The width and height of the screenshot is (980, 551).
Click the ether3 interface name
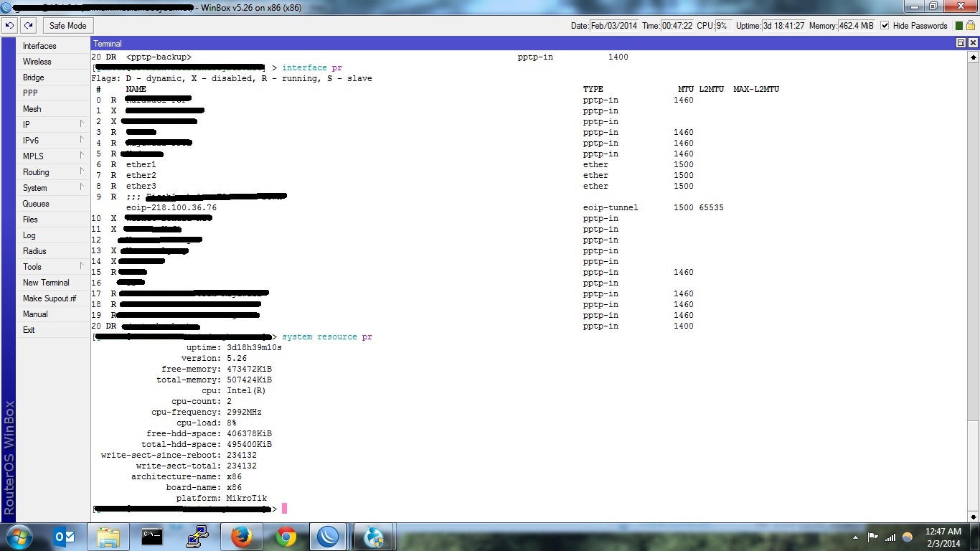click(x=141, y=186)
